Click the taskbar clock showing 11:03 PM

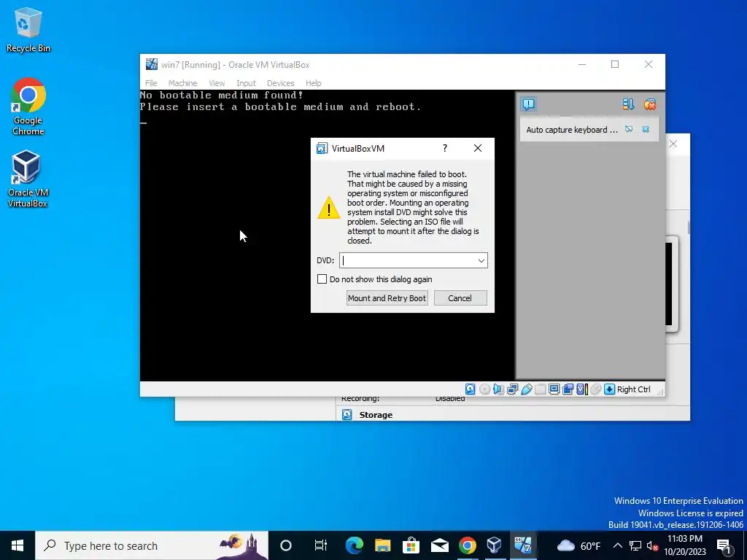(x=684, y=545)
